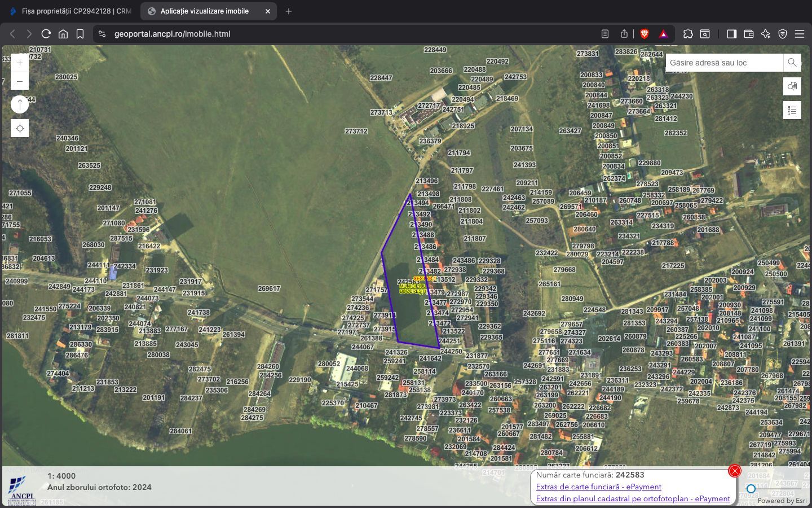812x508 pixels.
Task: Close the carte funciară popup
Action: coord(734,471)
